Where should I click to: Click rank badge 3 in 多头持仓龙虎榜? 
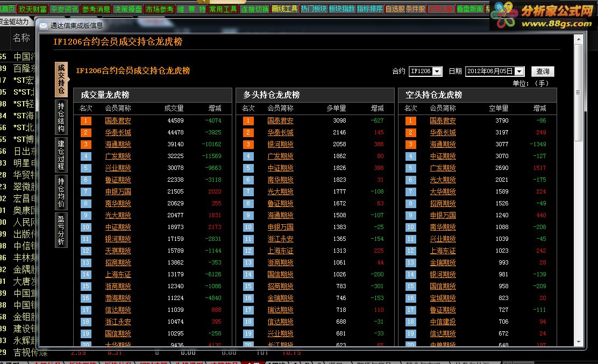(248, 145)
